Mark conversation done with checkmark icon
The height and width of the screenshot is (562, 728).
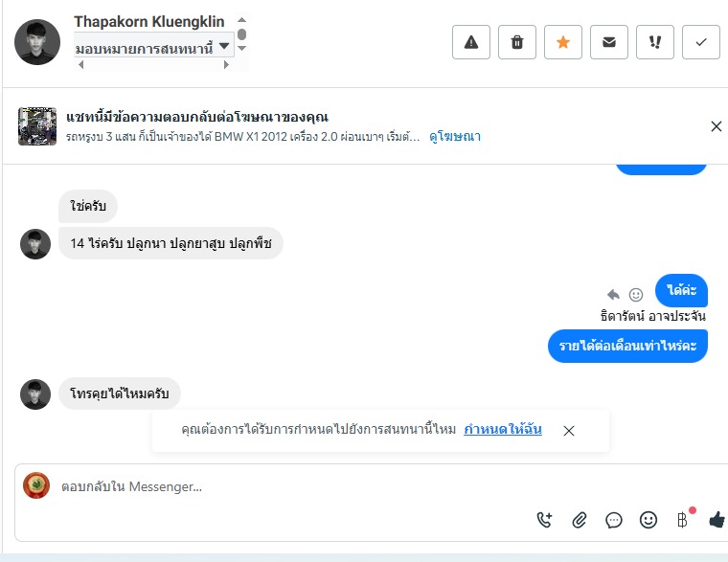tap(701, 42)
